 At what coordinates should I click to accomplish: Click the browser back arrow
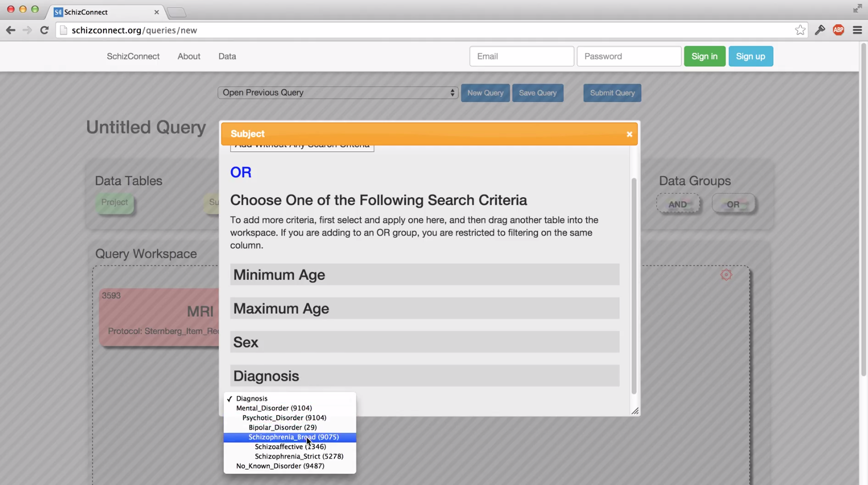click(10, 30)
